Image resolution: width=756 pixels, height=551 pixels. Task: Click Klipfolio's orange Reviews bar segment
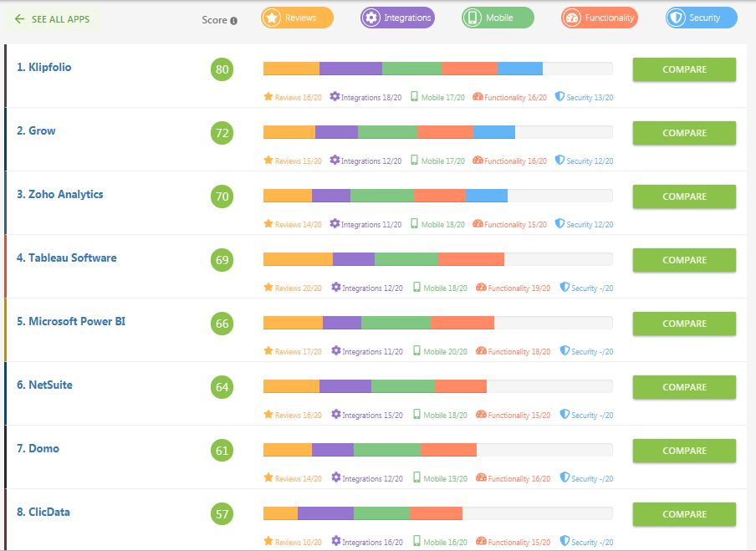tap(291, 69)
